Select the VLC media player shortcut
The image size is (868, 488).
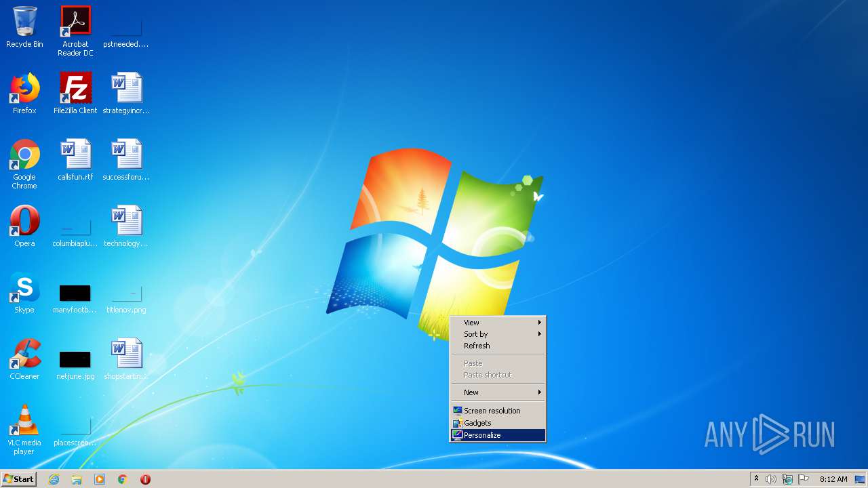click(24, 430)
